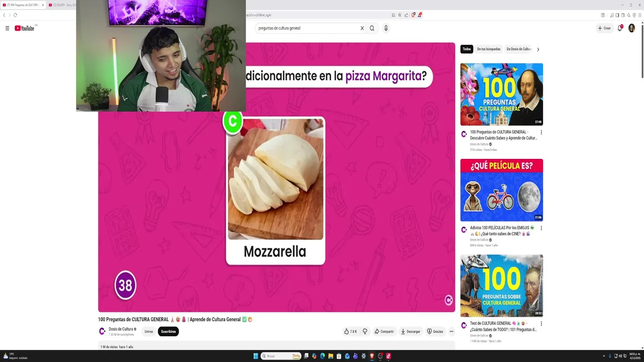Show hidden system tray icons
Image resolution: width=644 pixels, height=362 pixels.
(604, 356)
